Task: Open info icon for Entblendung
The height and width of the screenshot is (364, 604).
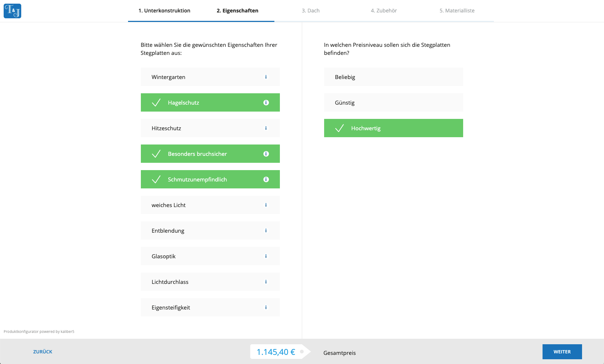Action: (266, 230)
